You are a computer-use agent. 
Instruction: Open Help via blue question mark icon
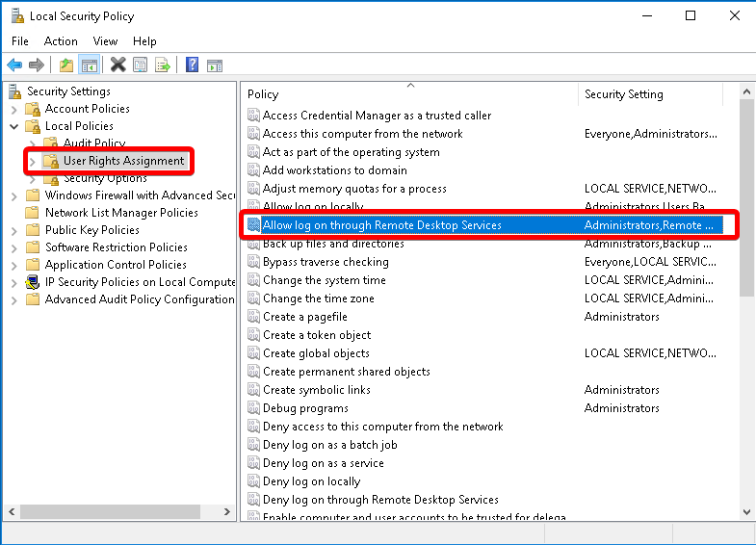point(192,65)
